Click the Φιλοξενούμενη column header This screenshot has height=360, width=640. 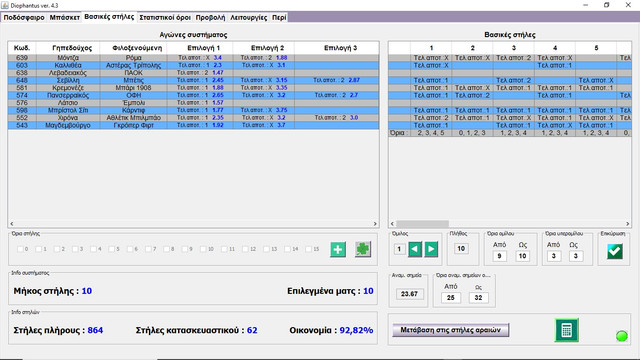click(133, 48)
